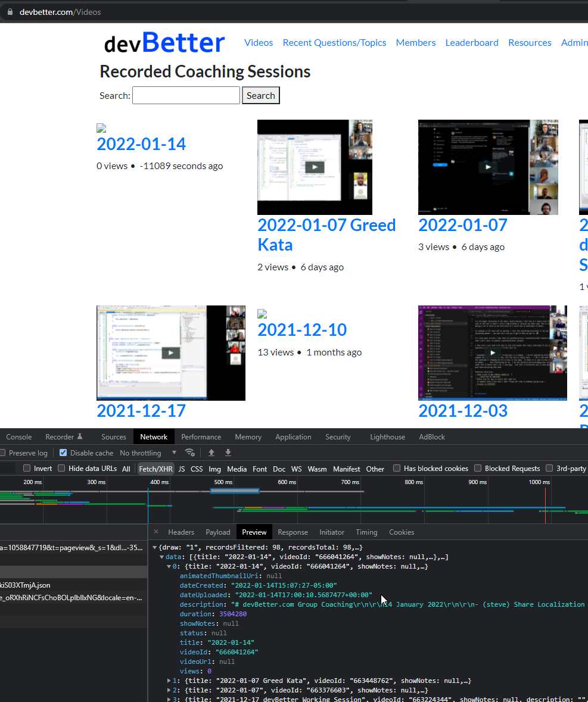Image resolution: width=588 pixels, height=702 pixels.
Task: Expand the 2022-01-07 Greed Kata JSON entry
Action: coord(170,681)
